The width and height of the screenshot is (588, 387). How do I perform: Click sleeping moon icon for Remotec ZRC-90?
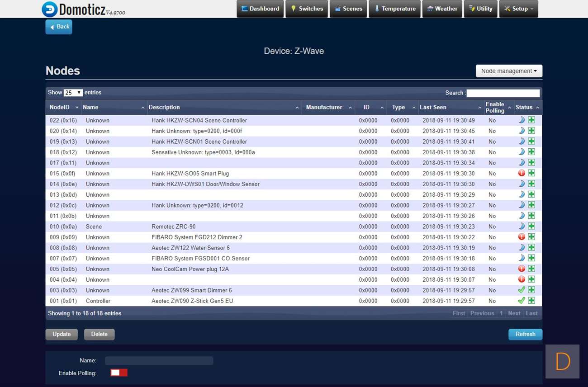[x=522, y=227]
